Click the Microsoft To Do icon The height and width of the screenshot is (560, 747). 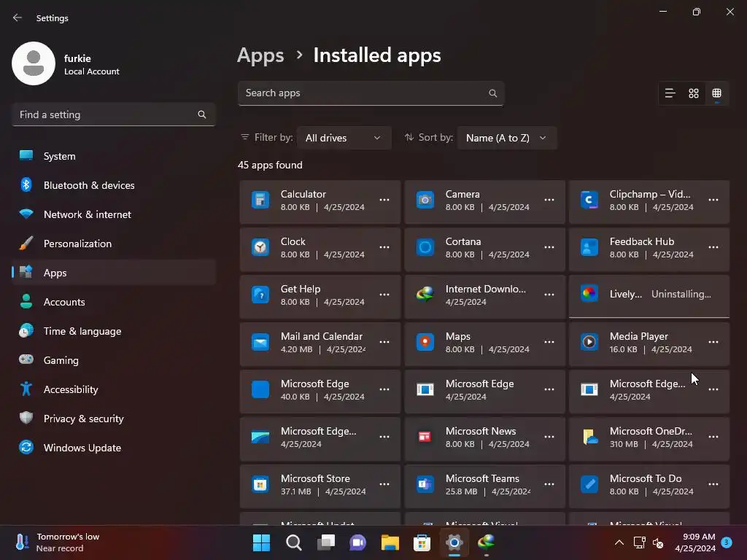[x=589, y=484]
